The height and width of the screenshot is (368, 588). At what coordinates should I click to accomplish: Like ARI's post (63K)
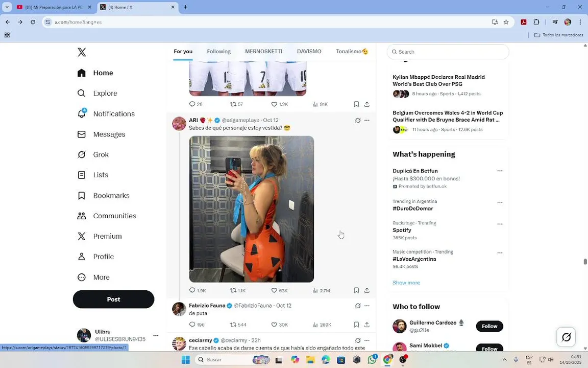pyautogui.click(x=279, y=290)
